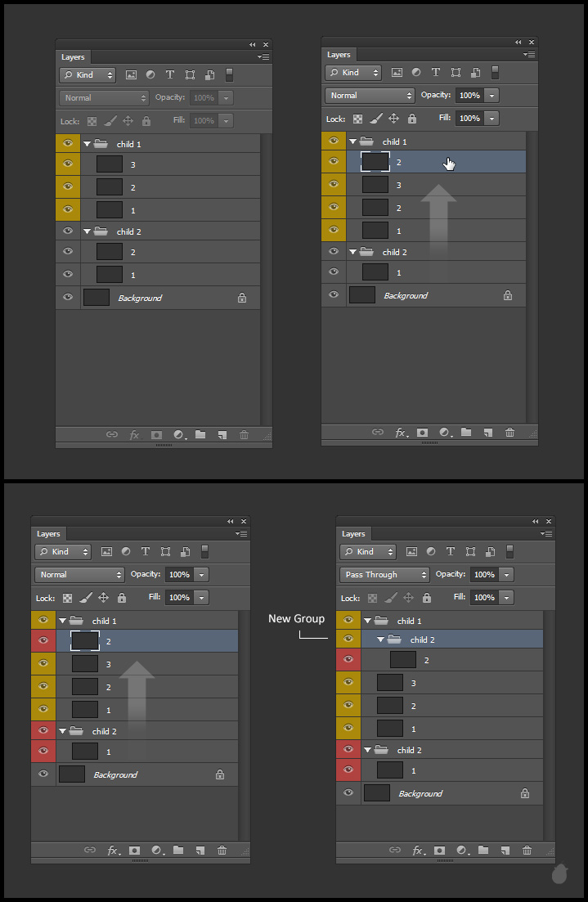Collapse the child 1 group in bottom-left panel
Image resolution: width=588 pixels, height=902 pixels.
(x=62, y=622)
